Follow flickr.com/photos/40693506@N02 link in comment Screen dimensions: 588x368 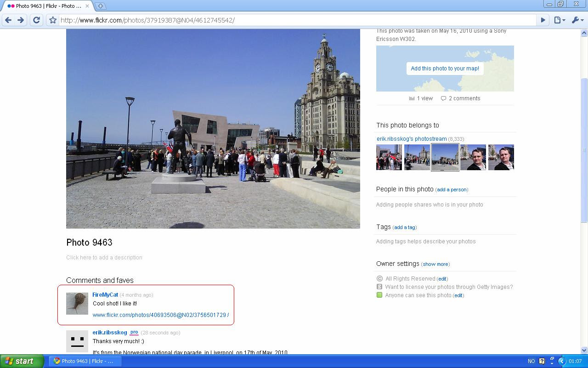[161, 315]
